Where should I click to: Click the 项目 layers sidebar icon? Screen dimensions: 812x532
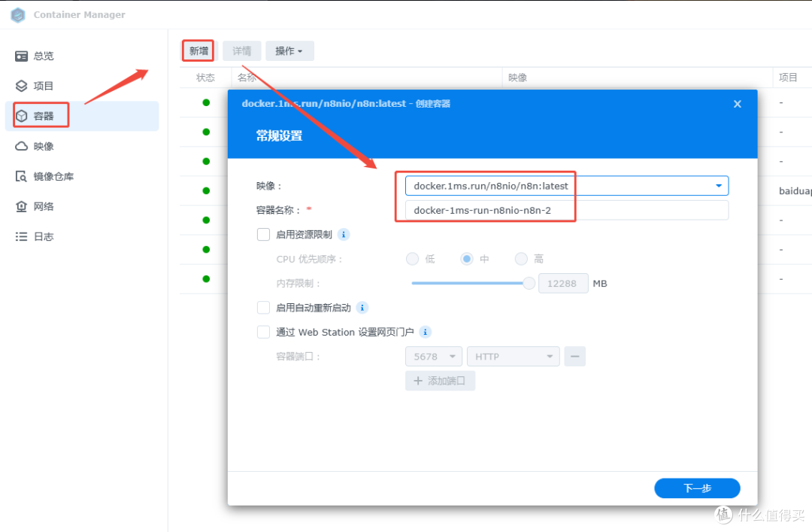click(x=21, y=86)
